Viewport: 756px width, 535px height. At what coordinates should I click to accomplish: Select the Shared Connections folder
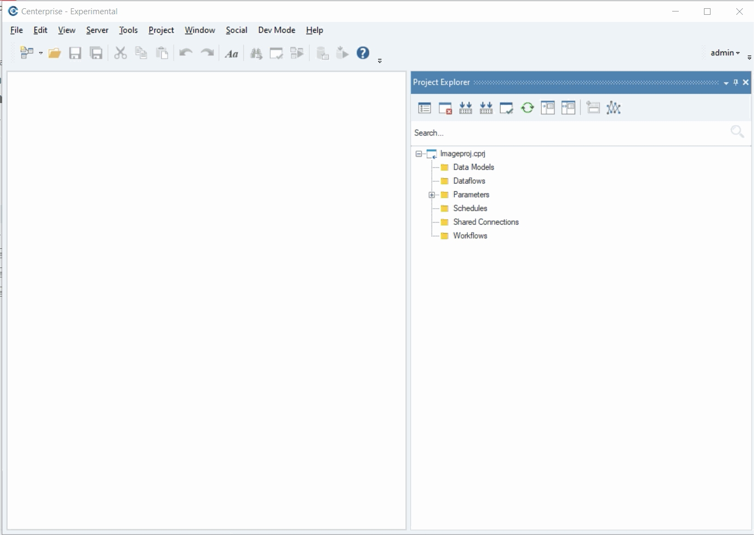pyautogui.click(x=485, y=222)
